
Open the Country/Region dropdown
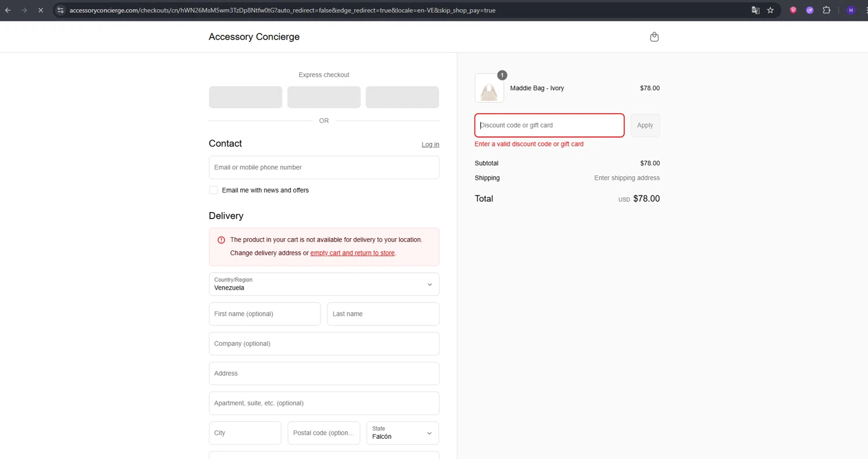[324, 284]
